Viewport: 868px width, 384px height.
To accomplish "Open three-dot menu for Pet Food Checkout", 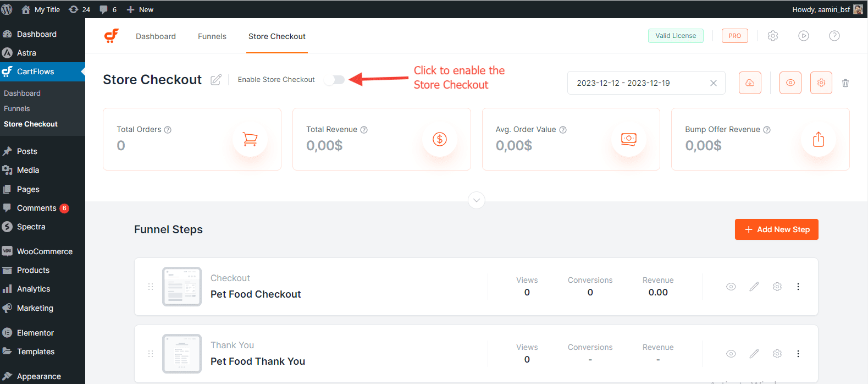I will point(798,287).
